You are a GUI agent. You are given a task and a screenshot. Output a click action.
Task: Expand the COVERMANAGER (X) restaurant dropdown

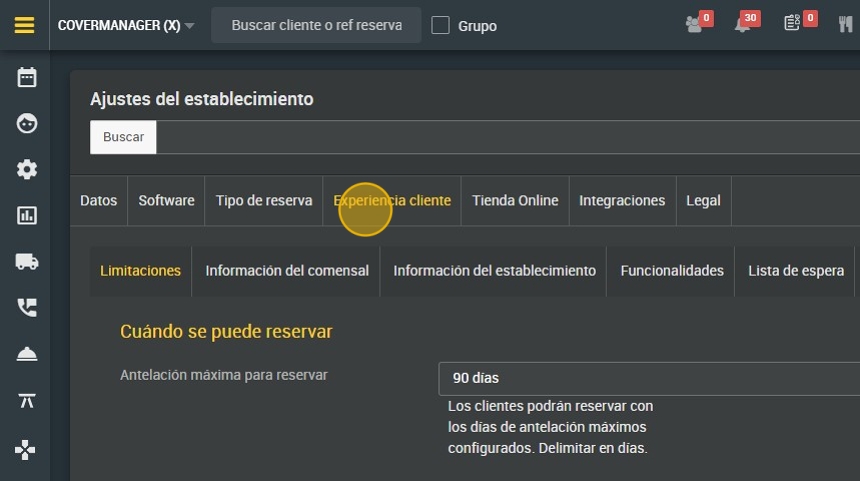click(126, 25)
